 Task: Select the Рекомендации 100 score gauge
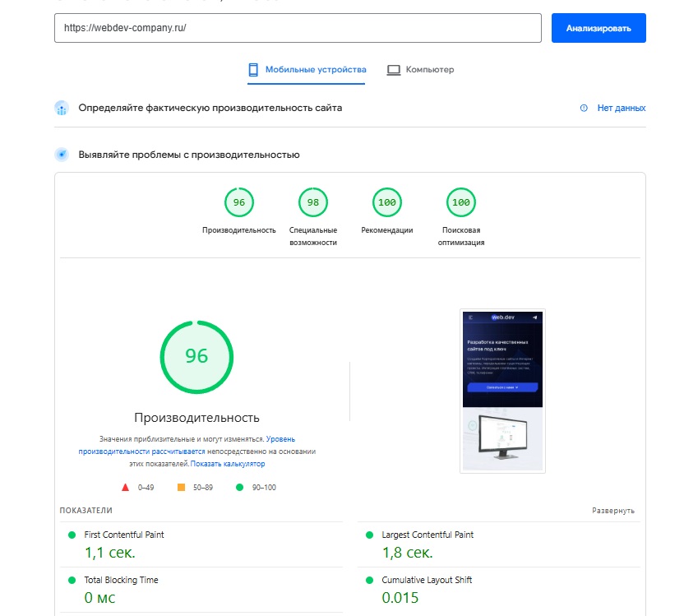(x=387, y=202)
